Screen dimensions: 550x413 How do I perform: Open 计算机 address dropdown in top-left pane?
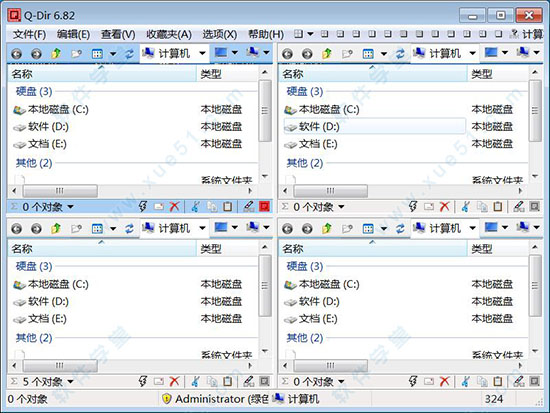click(202, 53)
